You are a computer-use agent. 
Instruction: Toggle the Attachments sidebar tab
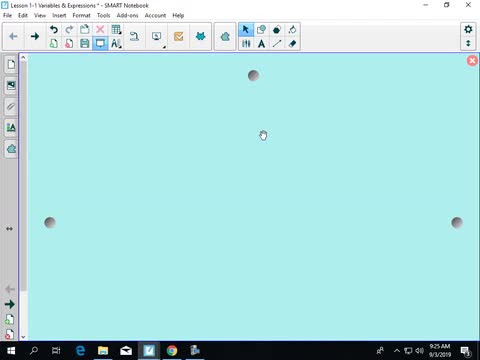(11, 107)
